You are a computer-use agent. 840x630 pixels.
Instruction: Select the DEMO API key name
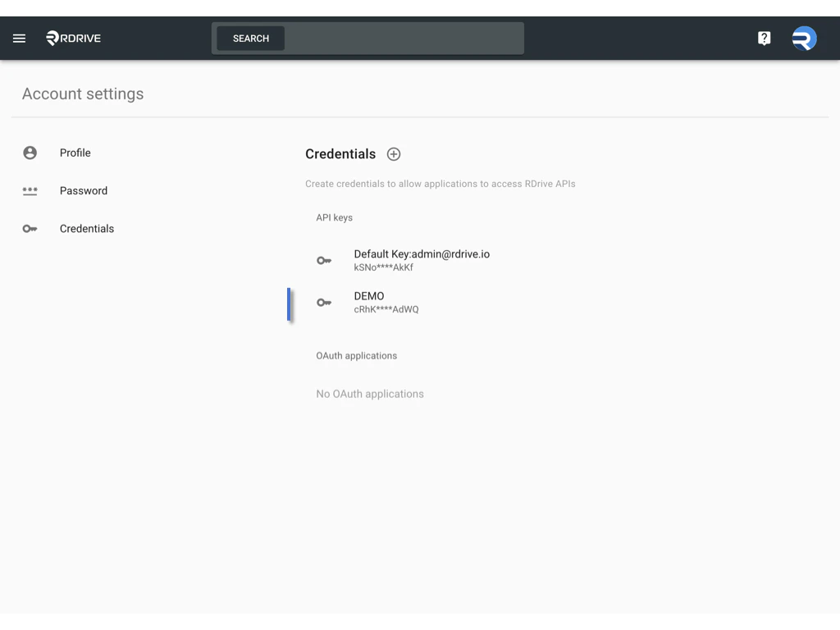pos(369,296)
